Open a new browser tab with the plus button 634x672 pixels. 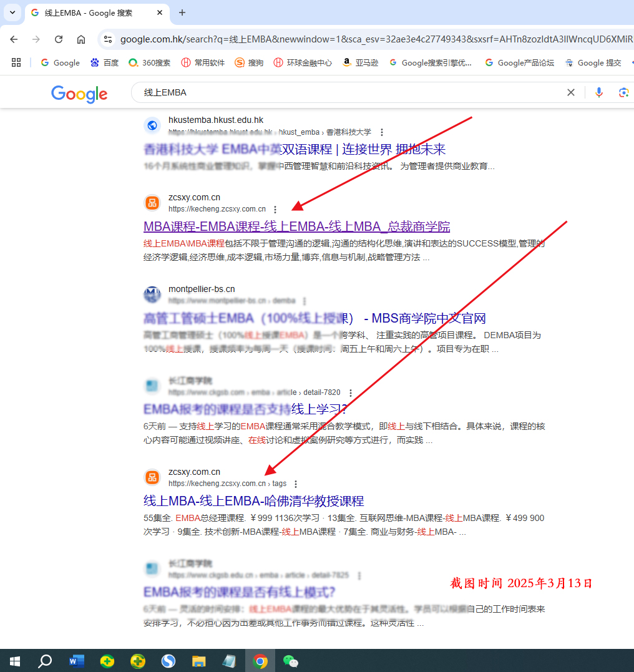(x=181, y=12)
